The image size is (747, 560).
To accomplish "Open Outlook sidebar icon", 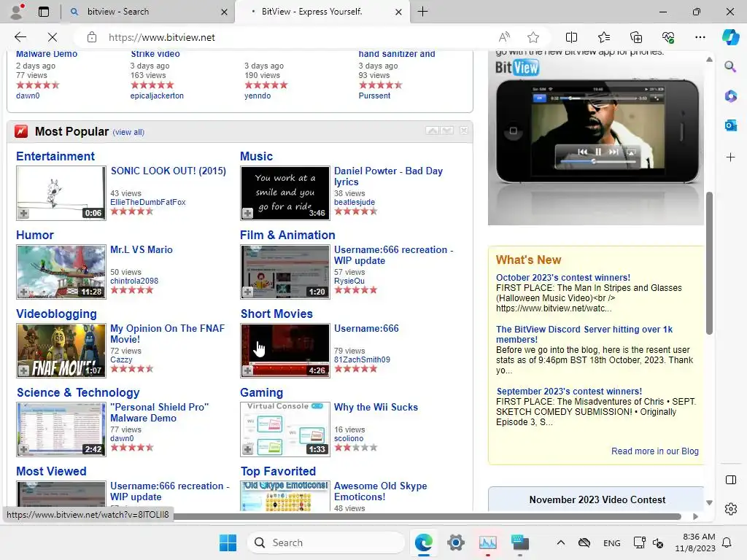I will 730,125.
